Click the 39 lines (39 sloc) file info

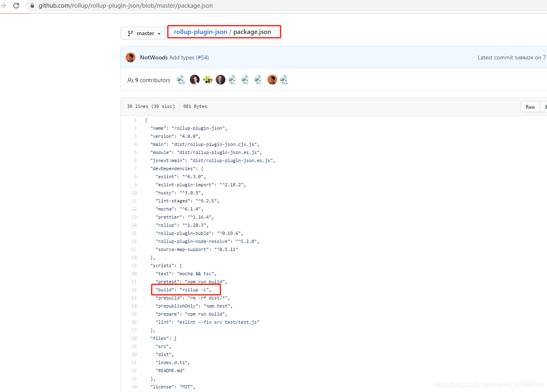[x=151, y=106]
